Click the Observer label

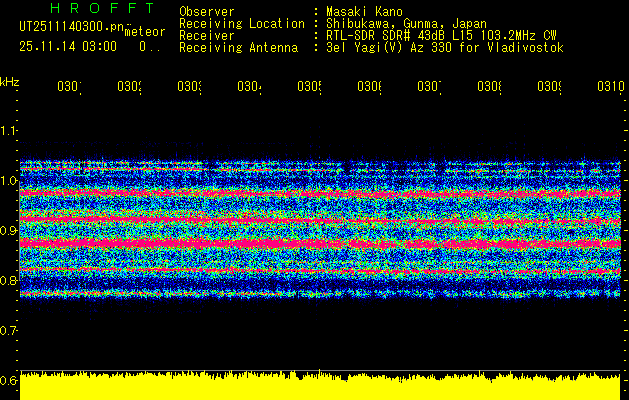[x=207, y=12]
